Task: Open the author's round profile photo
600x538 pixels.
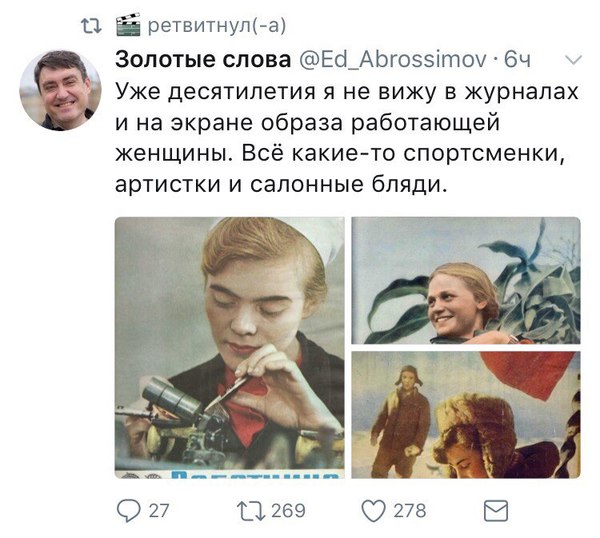Action: pos(60,90)
